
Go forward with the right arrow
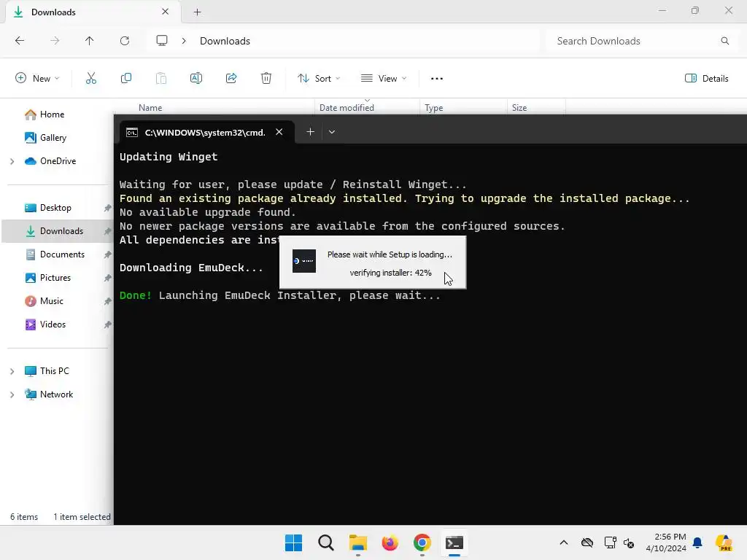[55, 41]
